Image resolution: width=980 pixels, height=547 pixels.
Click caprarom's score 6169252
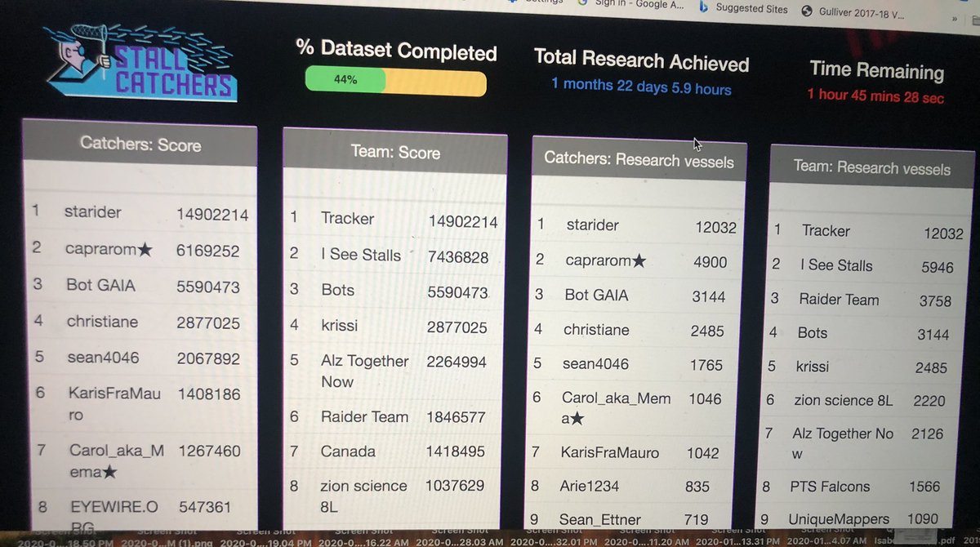[x=208, y=251]
